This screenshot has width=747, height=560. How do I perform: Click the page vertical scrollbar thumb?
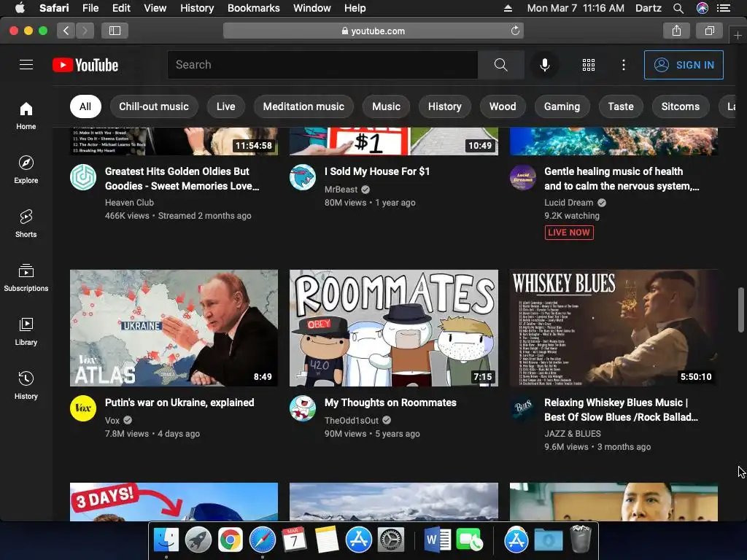pos(741,309)
